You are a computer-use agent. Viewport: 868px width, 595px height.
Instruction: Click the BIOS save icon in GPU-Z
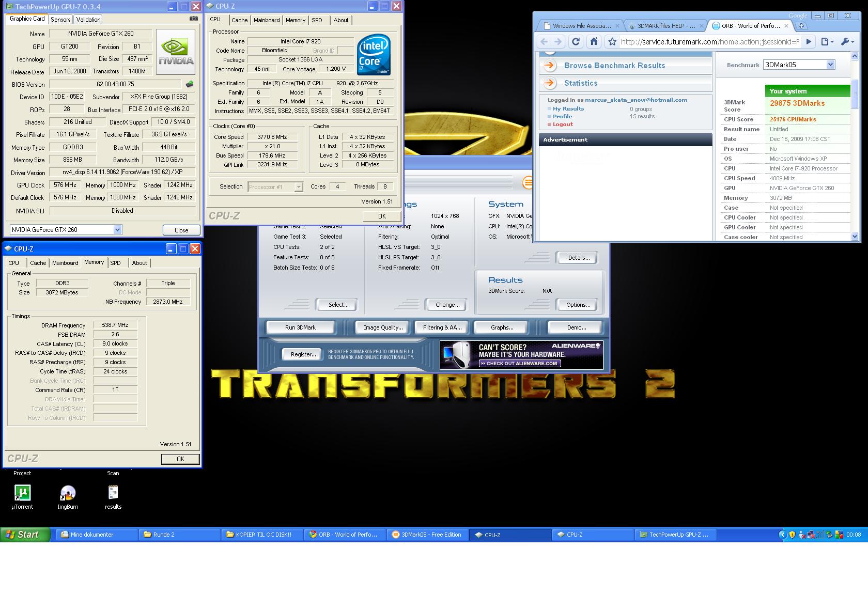pos(190,84)
